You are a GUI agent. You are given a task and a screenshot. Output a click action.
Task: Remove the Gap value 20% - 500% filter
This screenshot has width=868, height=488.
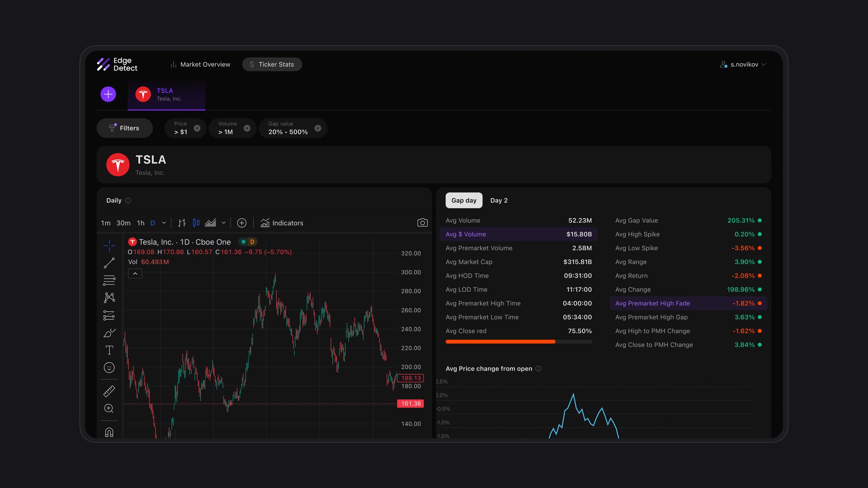(318, 128)
